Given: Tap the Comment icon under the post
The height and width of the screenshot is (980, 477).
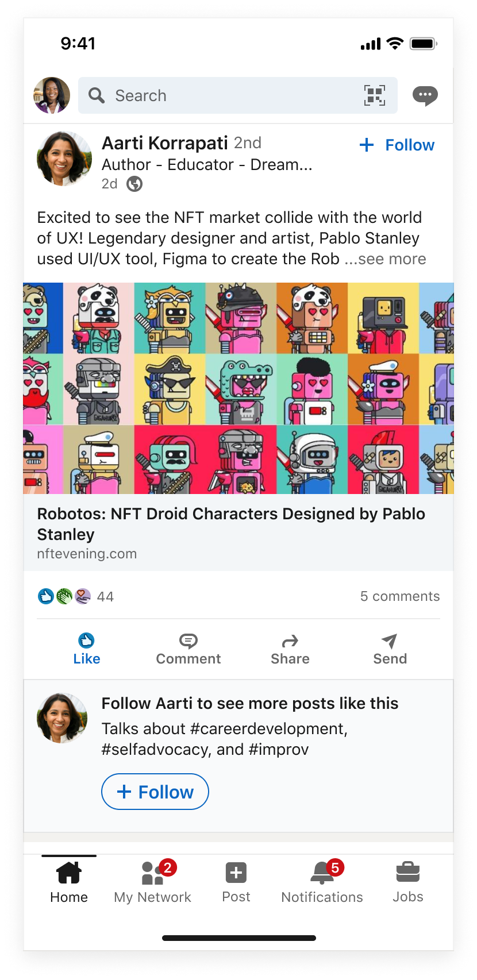Looking at the screenshot, I should pyautogui.click(x=188, y=641).
